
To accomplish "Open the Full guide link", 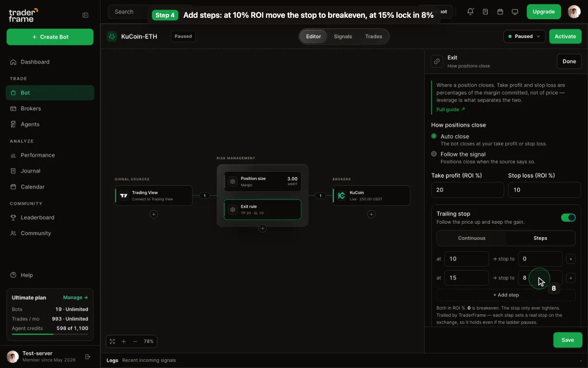I will pyautogui.click(x=451, y=110).
